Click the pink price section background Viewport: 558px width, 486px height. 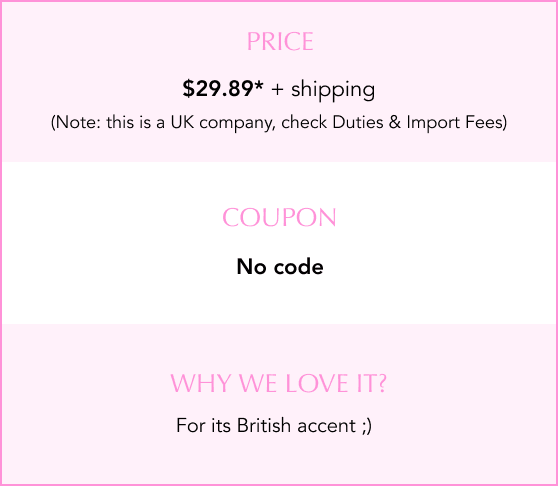click(x=279, y=82)
